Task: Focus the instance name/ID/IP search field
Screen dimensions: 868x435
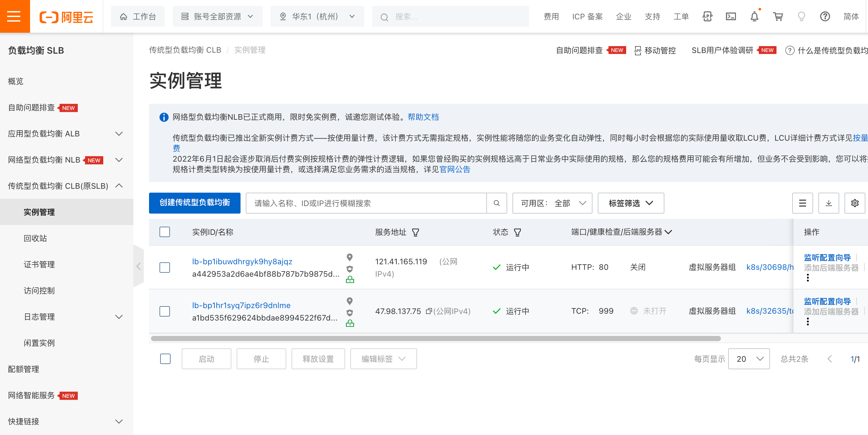Action: [366, 203]
